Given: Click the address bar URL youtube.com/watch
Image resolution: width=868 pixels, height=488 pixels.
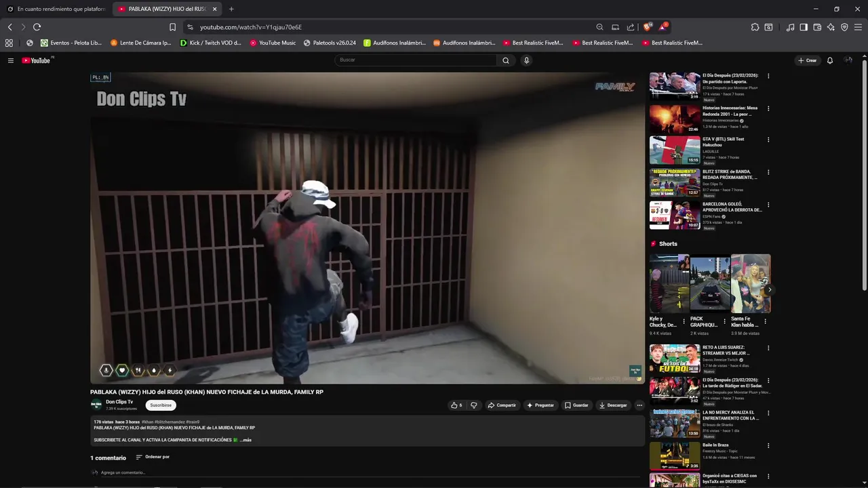Looking at the screenshot, I should pos(251,27).
